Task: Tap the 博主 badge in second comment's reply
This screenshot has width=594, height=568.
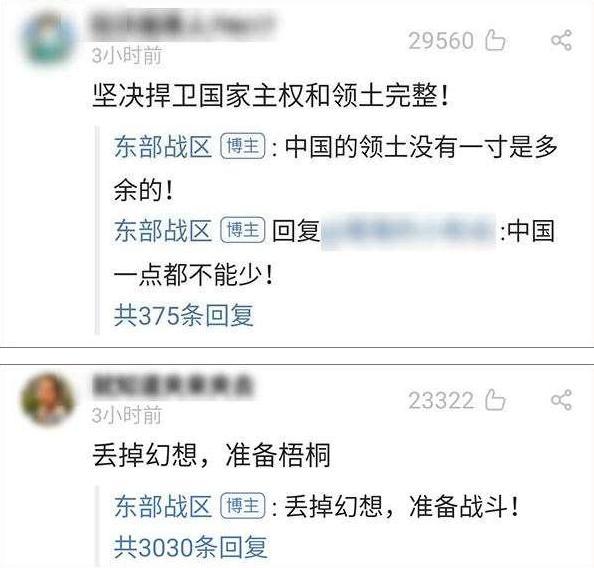Action: [x=243, y=506]
